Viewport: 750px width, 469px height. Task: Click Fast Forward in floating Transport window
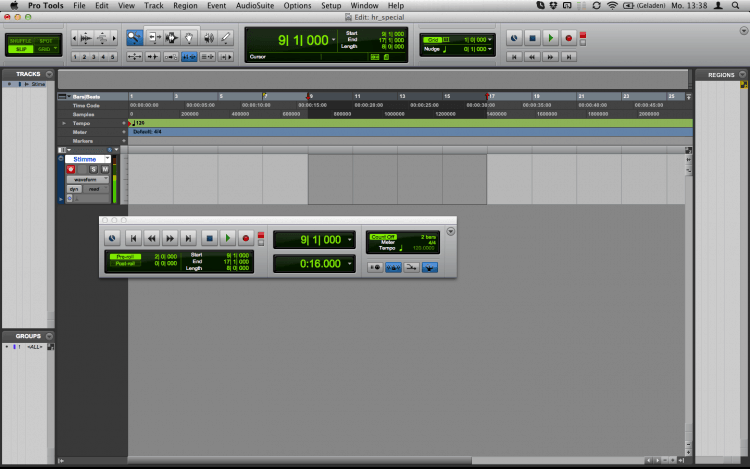coord(170,238)
